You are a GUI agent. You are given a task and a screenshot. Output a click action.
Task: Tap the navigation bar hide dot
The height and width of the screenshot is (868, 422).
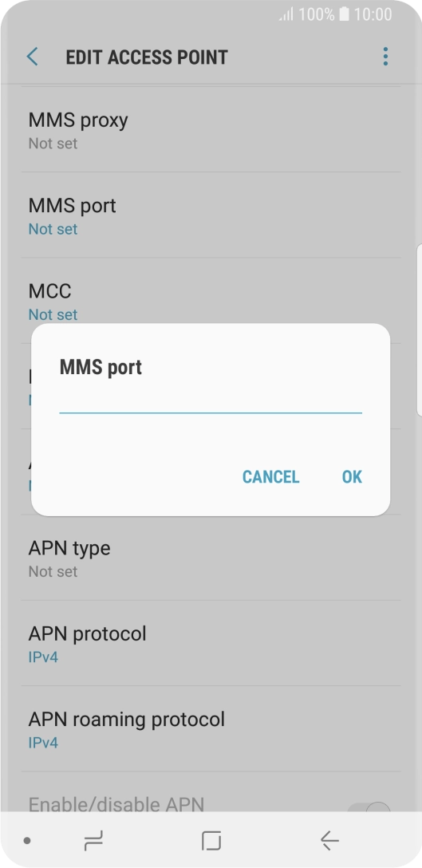coord(27,841)
